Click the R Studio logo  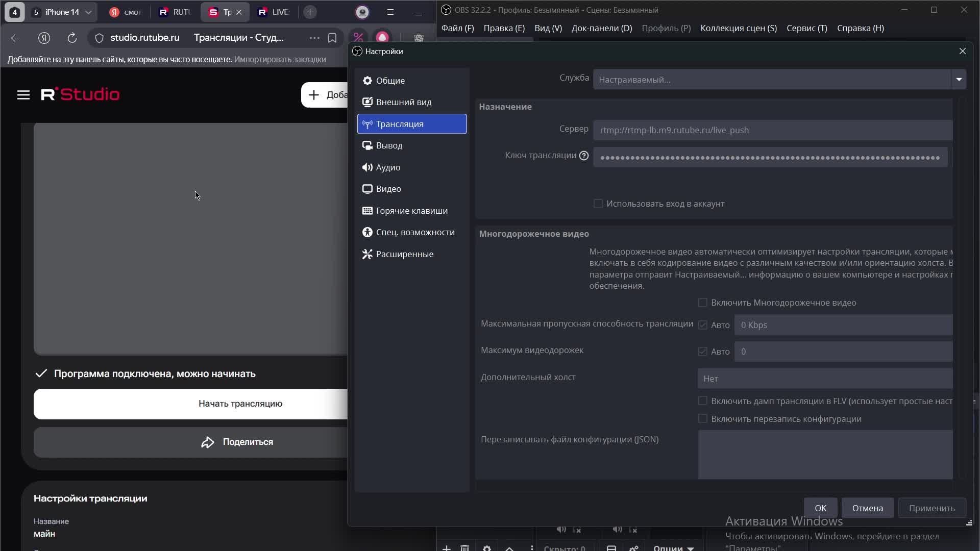click(81, 94)
